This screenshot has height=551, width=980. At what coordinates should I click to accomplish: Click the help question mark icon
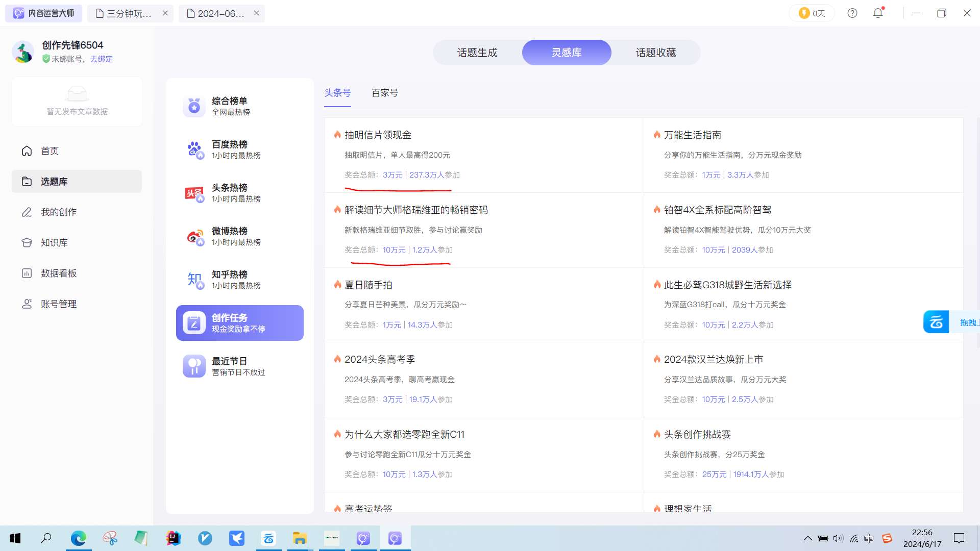point(852,13)
